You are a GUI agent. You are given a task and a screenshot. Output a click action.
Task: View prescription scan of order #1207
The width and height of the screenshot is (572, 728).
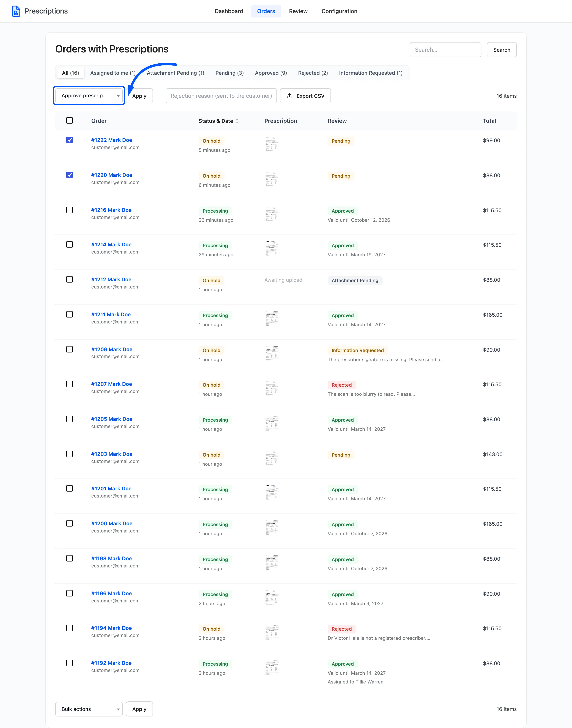pyautogui.click(x=272, y=388)
